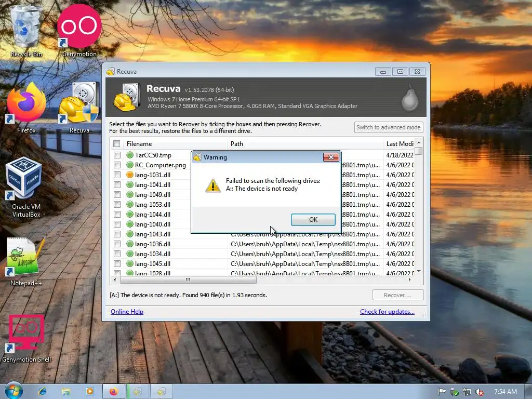Tick the checkbox for lang-1041.dll
Viewport: 532px width, 399px height.
pos(117,184)
